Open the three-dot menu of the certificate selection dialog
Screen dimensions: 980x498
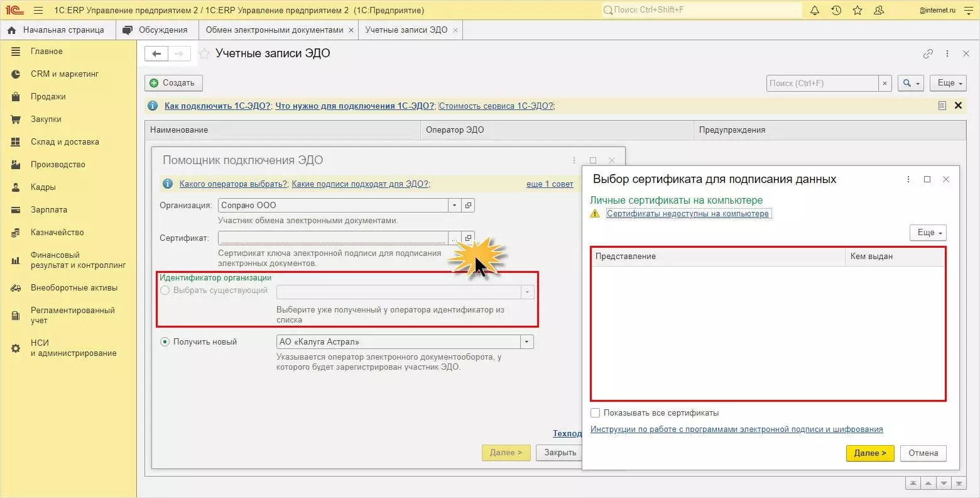coord(908,179)
